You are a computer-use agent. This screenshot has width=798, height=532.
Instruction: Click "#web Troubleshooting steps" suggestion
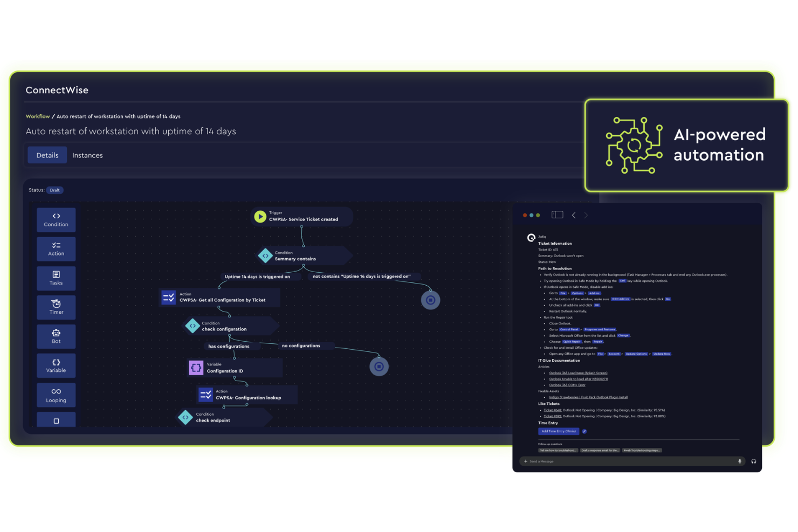pos(642,451)
